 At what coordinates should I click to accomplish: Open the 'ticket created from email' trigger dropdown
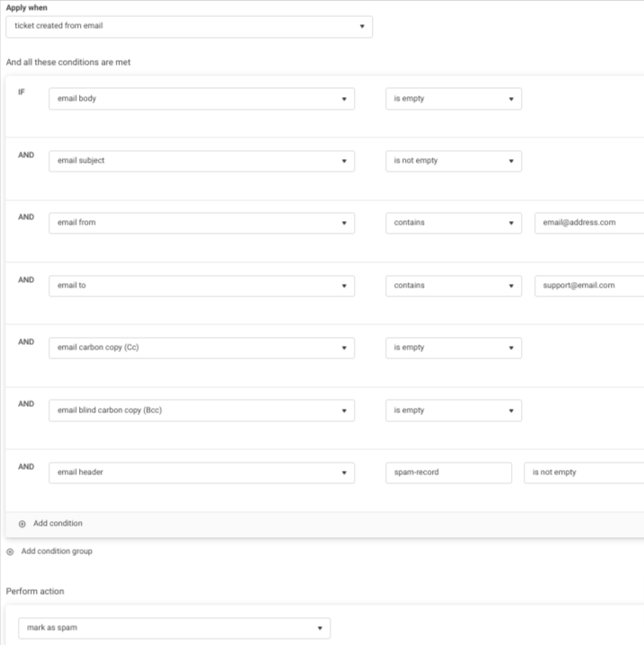click(x=189, y=26)
